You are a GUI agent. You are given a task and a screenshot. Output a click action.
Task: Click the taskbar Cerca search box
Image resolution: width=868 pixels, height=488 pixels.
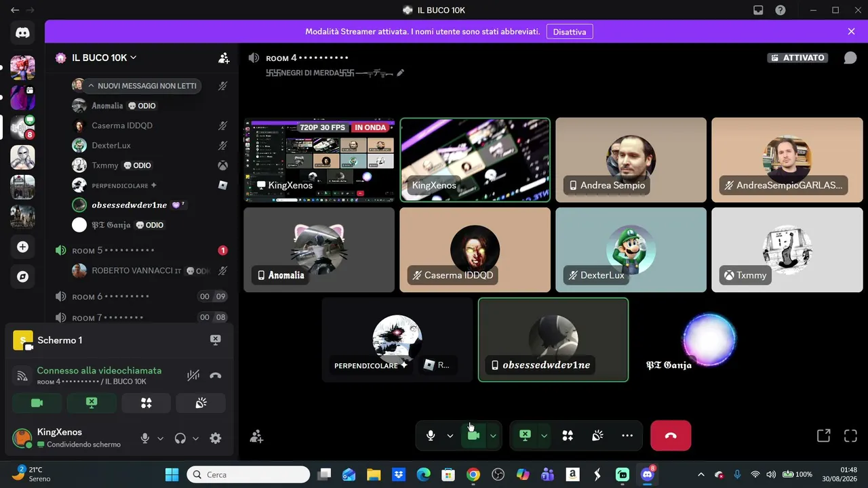coord(248,474)
